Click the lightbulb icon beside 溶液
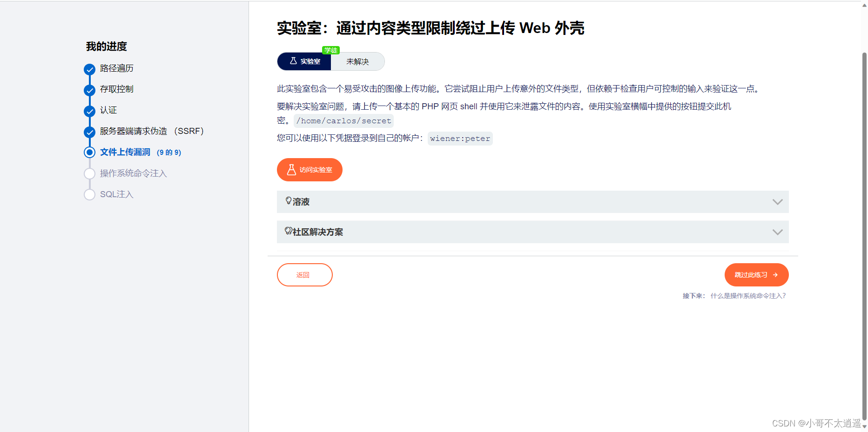This screenshot has height=432, width=868. pos(289,201)
